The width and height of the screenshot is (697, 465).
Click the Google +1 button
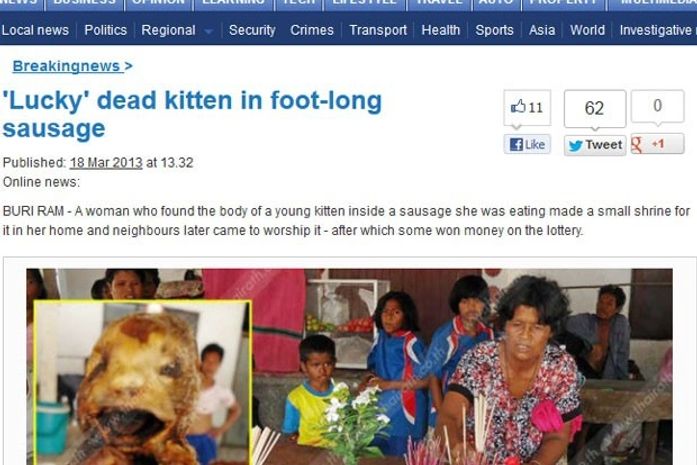[x=657, y=144]
